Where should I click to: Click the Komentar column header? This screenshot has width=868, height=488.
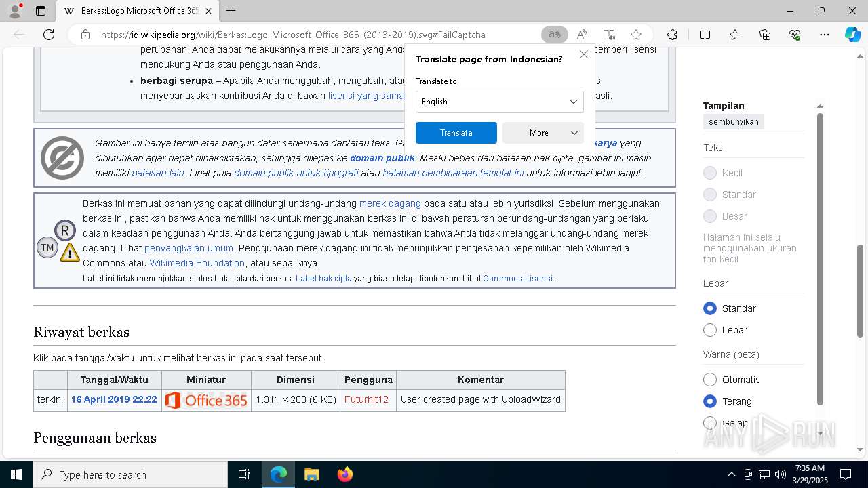(x=481, y=380)
